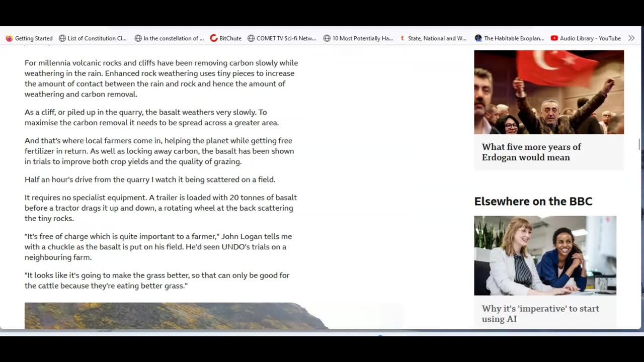
Task: Click sentence 'Half an hour's drive from the quarry'
Action: tap(150, 179)
